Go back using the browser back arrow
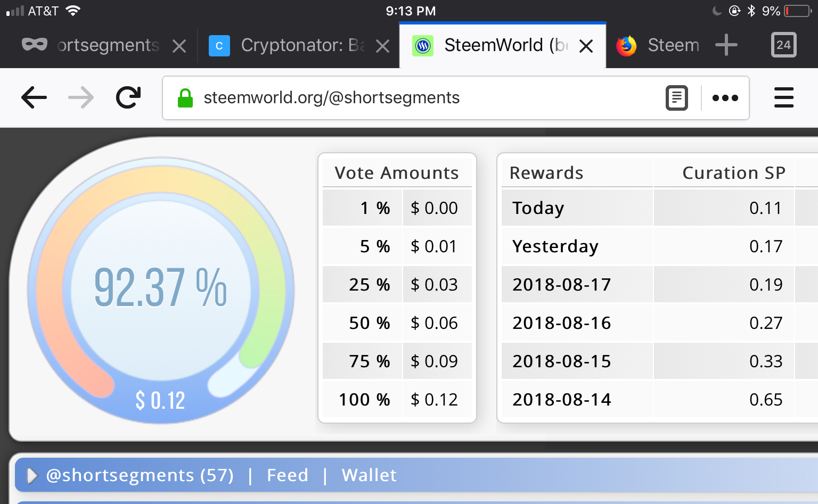The height and width of the screenshot is (504, 818). (x=34, y=98)
